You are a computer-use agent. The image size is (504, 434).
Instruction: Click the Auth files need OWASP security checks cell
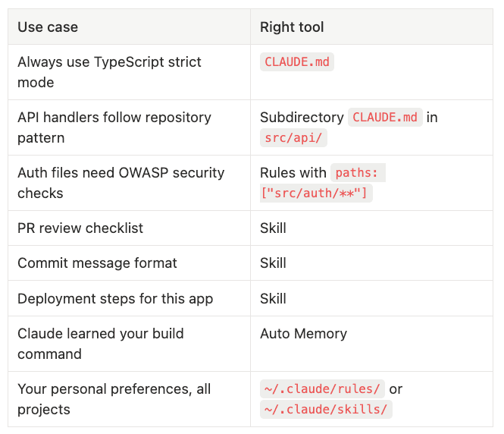pos(129,183)
